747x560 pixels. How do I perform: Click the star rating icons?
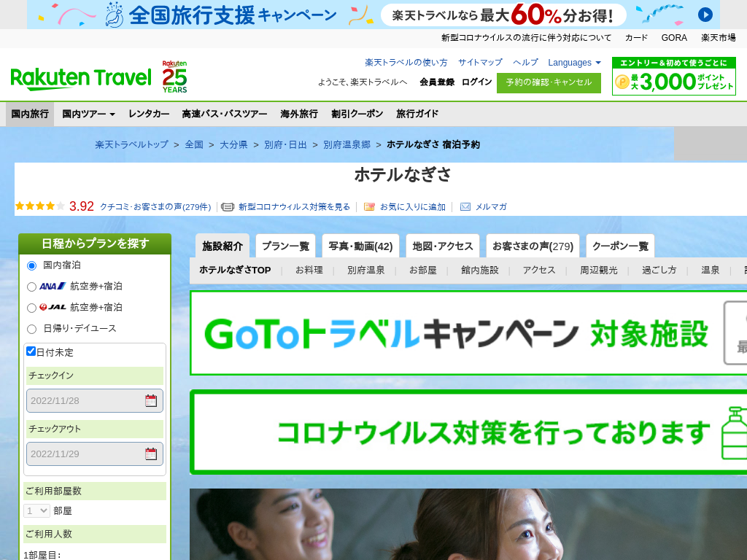[x=40, y=206]
